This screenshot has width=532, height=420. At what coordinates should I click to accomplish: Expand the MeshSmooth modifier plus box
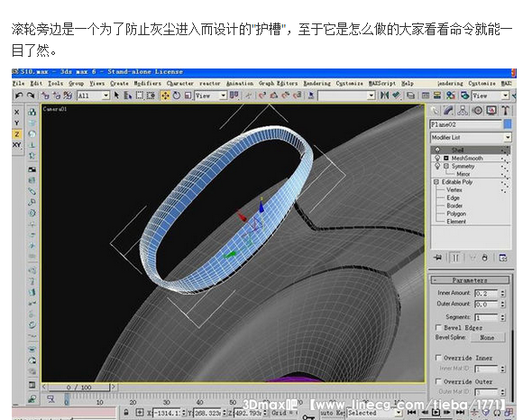(446, 158)
